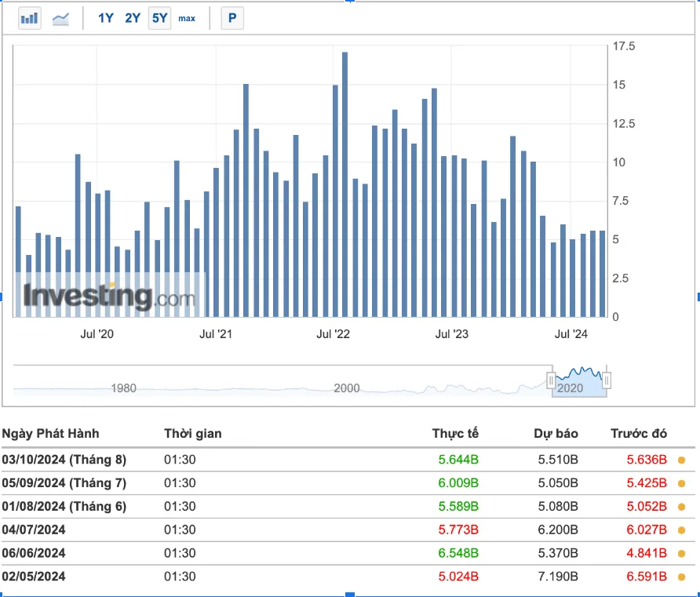
Task: Click previous value 5.636B
Action: [647, 460]
